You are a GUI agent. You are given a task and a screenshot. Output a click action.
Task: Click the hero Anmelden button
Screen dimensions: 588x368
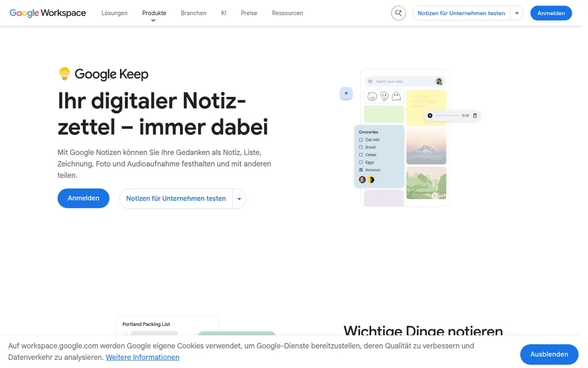tap(84, 198)
